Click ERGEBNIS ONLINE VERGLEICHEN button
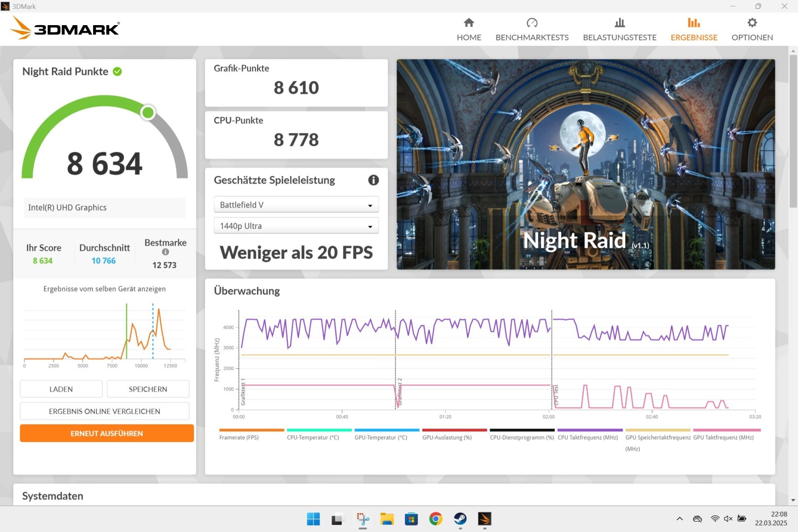Screen dimensions: 798x532 [x=104, y=411]
